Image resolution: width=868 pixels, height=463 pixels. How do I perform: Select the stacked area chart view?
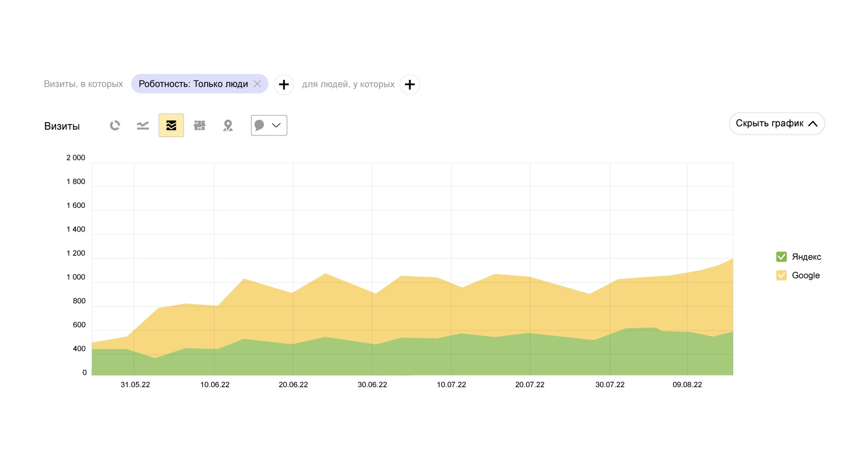click(171, 126)
